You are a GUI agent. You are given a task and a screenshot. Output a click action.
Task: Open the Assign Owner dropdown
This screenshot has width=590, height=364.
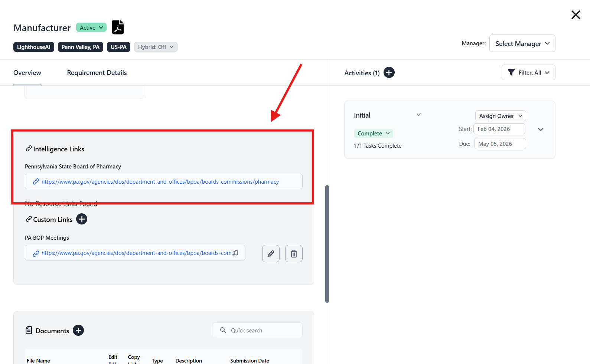(500, 116)
